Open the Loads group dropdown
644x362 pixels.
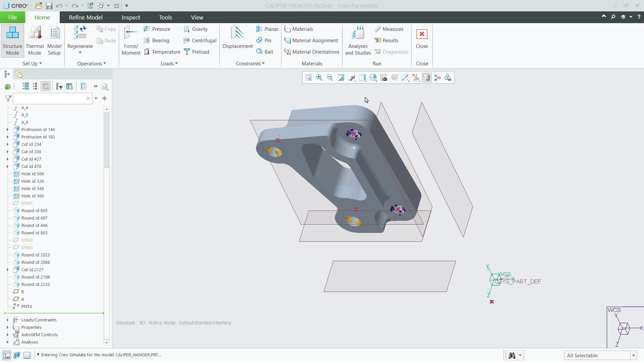pos(169,64)
